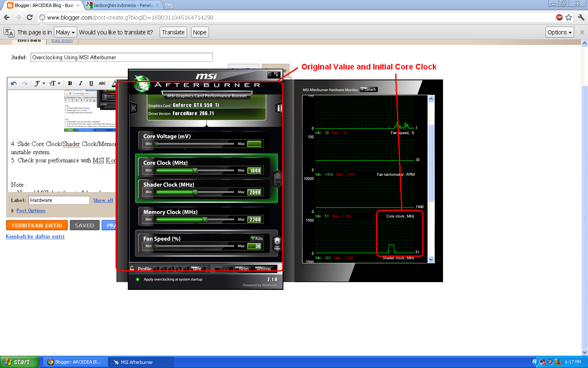Apply bold formatting in post editor

tap(70, 83)
